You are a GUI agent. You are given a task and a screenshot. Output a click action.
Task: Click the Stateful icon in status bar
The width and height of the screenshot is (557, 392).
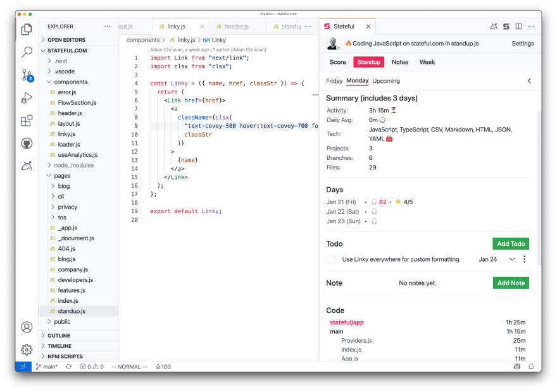click(517, 367)
